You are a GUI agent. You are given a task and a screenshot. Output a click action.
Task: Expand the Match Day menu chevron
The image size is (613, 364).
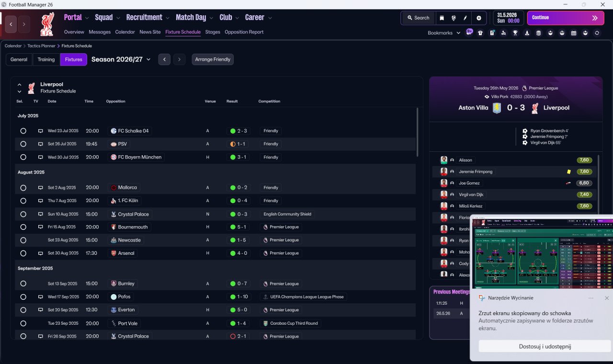click(x=211, y=18)
